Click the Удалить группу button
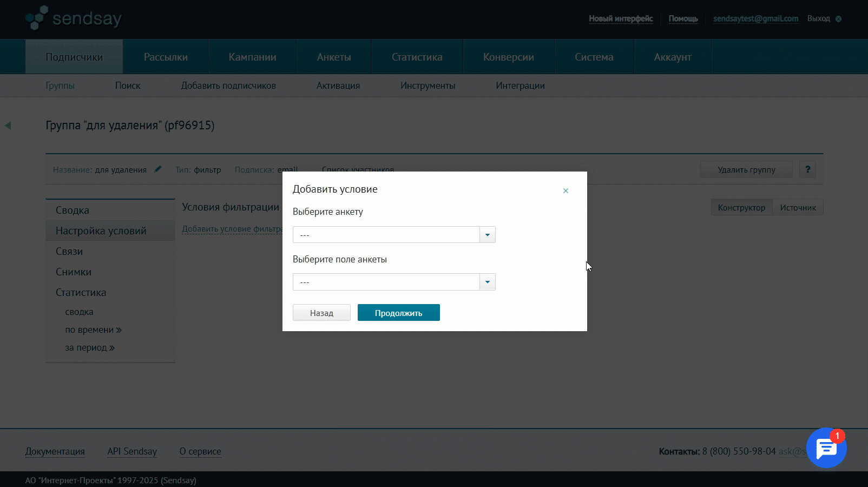This screenshot has height=487, width=868. 746,169
